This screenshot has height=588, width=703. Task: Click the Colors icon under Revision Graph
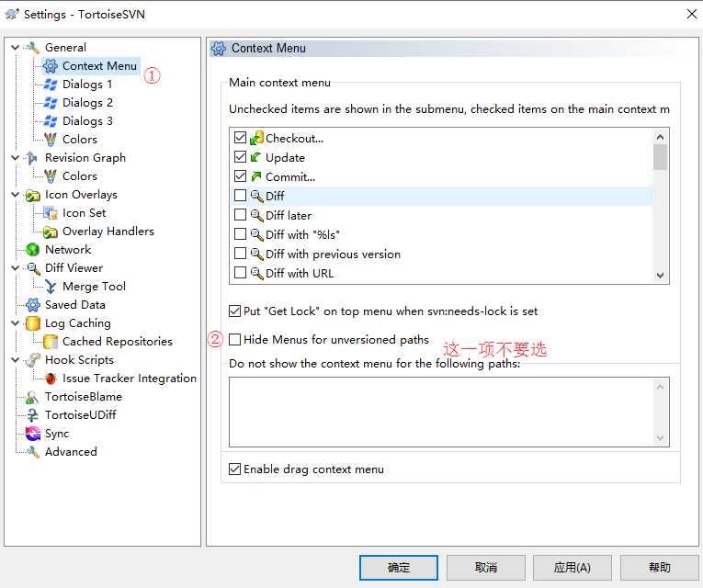point(51,176)
